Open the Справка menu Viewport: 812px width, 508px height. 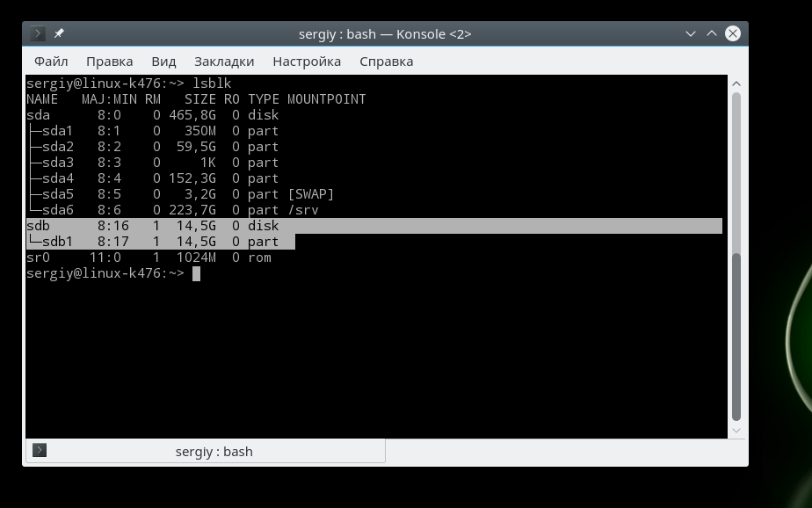[x=387, y=62]
